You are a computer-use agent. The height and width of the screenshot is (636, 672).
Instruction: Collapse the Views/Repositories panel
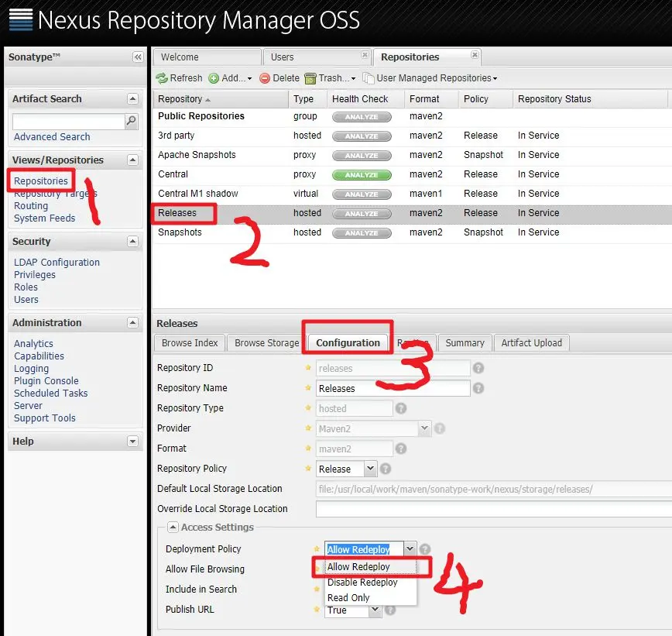point(133,160)
